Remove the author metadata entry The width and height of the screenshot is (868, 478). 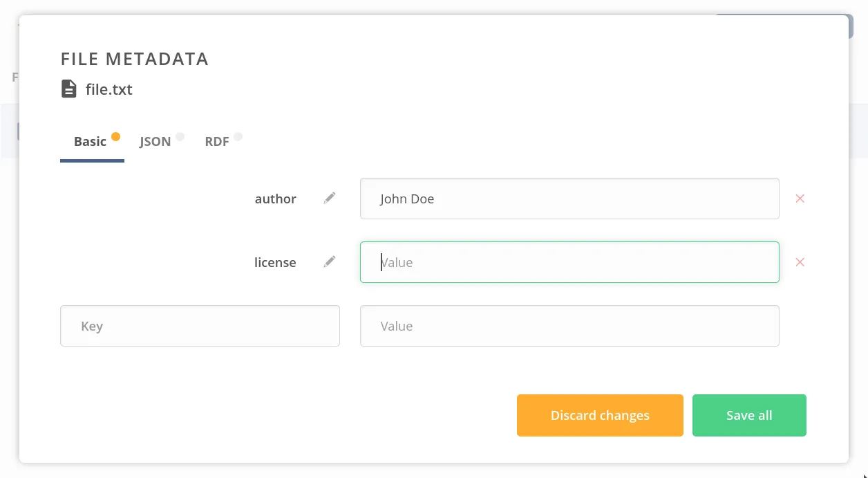click(800, 199)
